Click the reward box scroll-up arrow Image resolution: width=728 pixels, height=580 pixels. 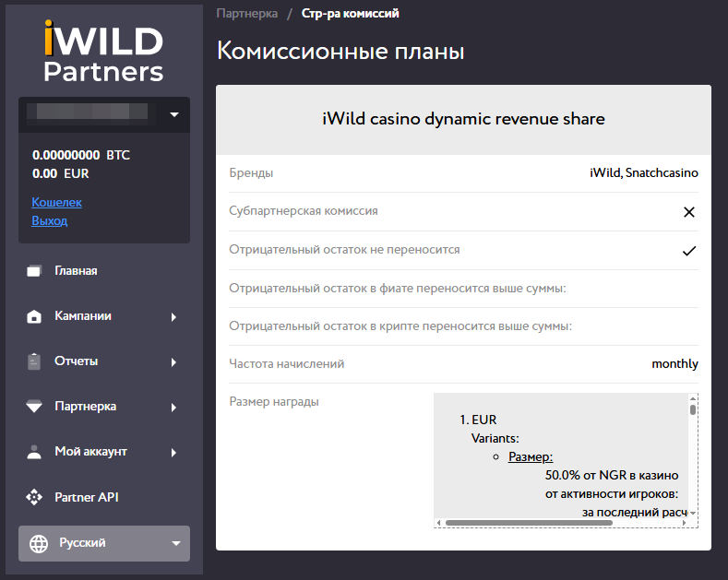pyautogui.click(x=693, y=398)
